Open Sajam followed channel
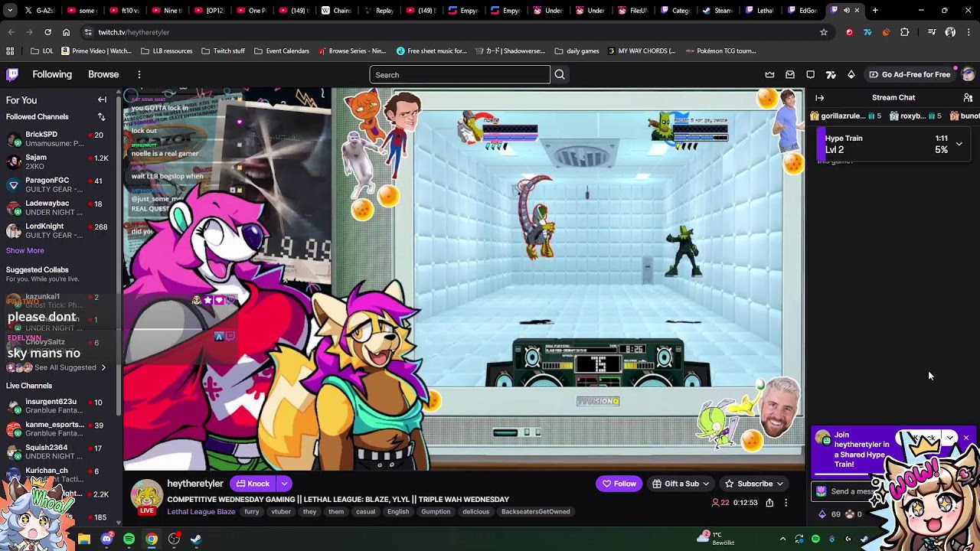Image resolution: width=980 pixels, height=551 pixels. click(x=61, y=161)
